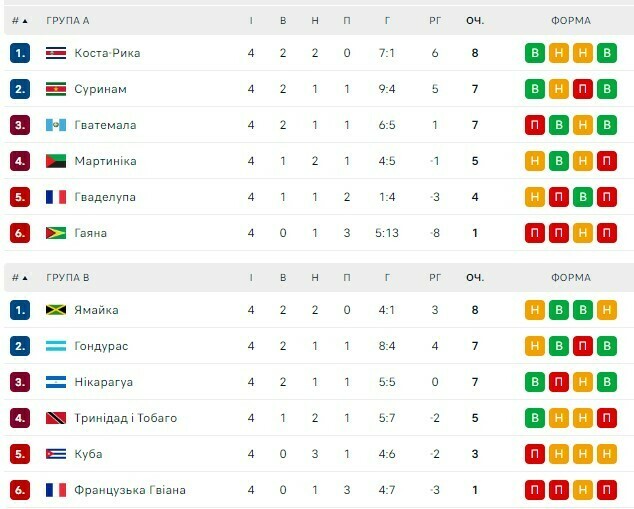This screenshot has width=634, height=509.
Task: Open the Коста-Рика team link
Action: pyautogui.click(x=107, y=53)
